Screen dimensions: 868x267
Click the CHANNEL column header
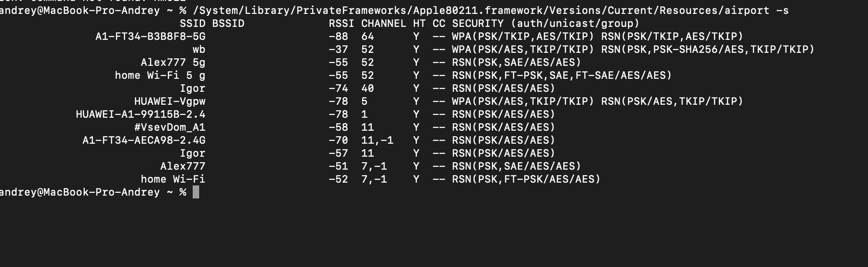tap(384, 24)
